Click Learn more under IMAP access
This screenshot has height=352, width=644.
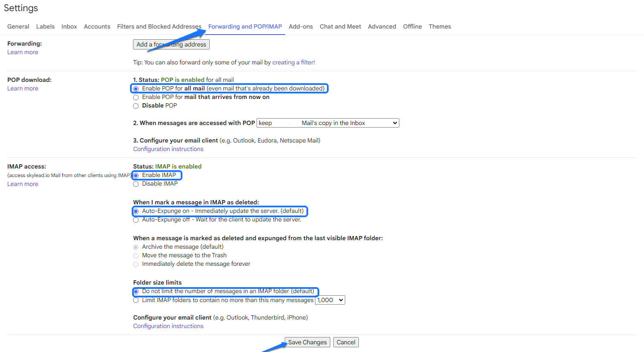click(x=23, y=184)
